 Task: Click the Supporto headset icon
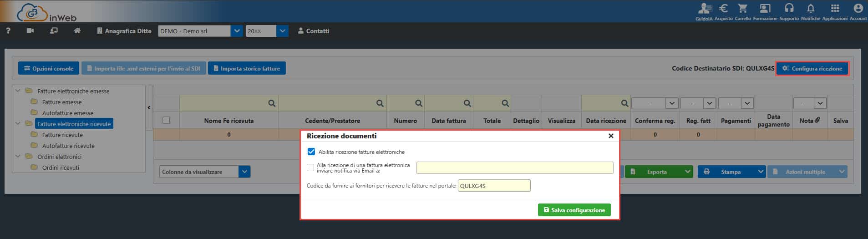pyautogui.click(x=789, y=9)
